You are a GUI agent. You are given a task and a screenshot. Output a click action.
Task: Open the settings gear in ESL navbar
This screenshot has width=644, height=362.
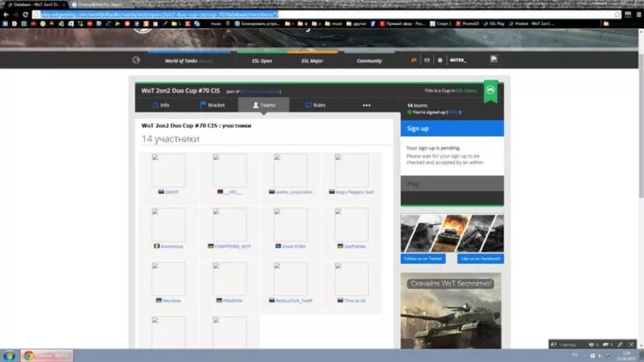[x=440, y=60]
